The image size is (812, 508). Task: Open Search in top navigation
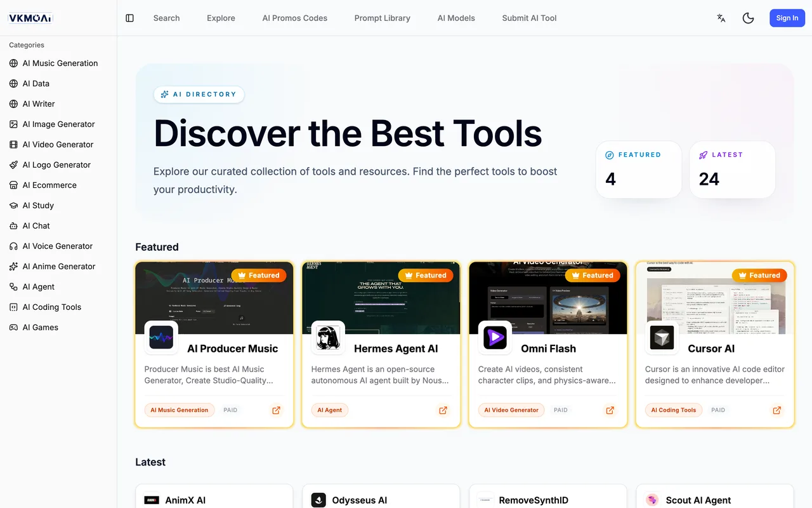point(166,18)
